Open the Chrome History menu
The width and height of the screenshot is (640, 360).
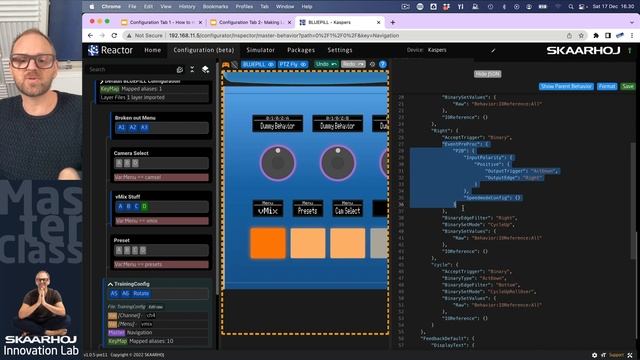click(x=187, y=7)
